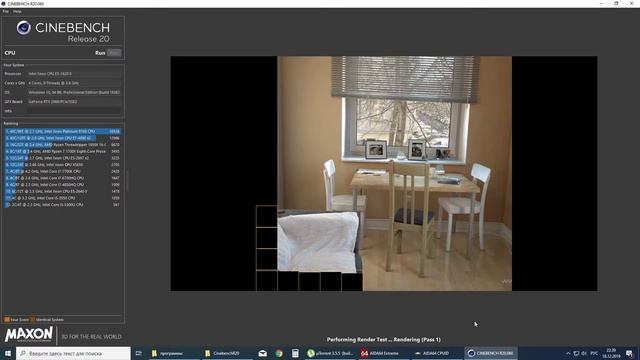The width and height of the screenshot is (640, 360).
Task: Switch to the AIDA64 CPUID taskbar window
Action: pos(436,353)
